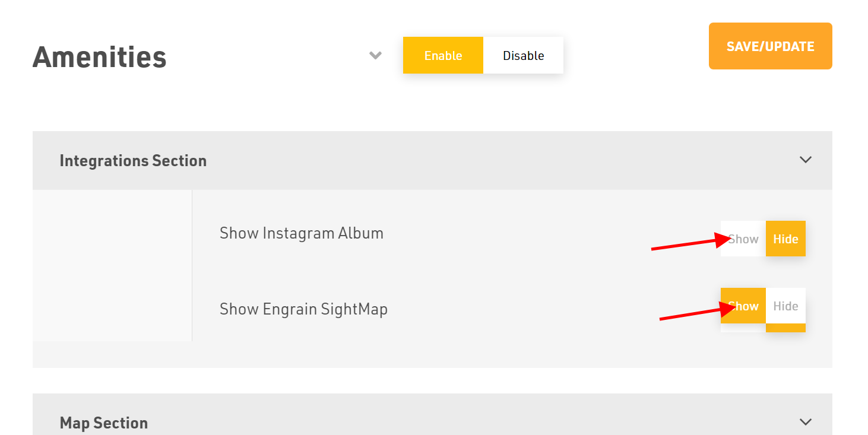Click yellow strip beneath SightMap Hide option
The image size is (868, 435).
(x=785, y=328)
